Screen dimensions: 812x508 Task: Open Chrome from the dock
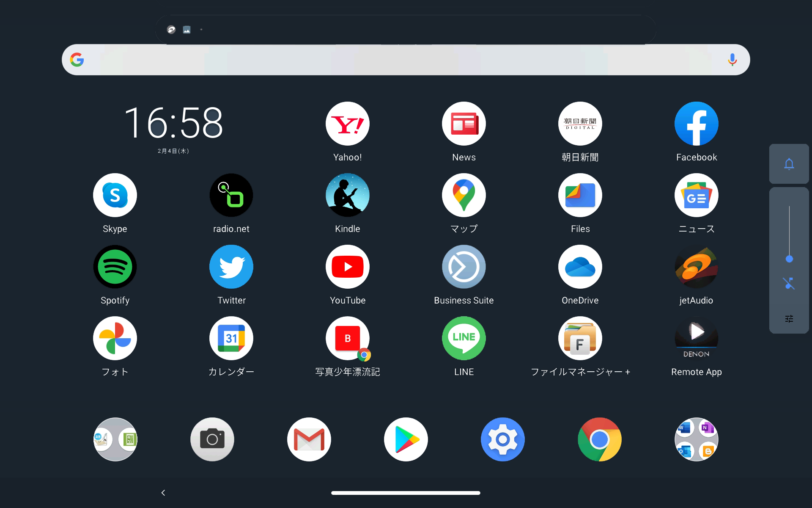(x=599, y=439)
